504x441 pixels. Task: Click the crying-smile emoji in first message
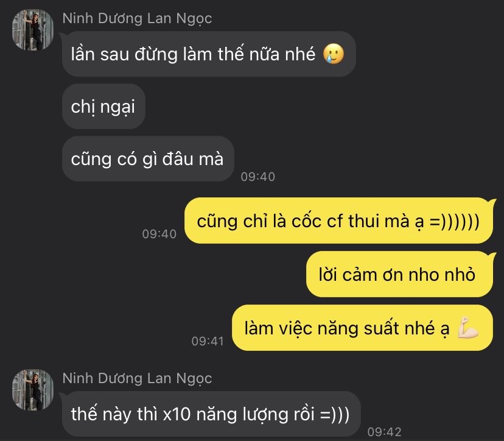click(334, 54)
